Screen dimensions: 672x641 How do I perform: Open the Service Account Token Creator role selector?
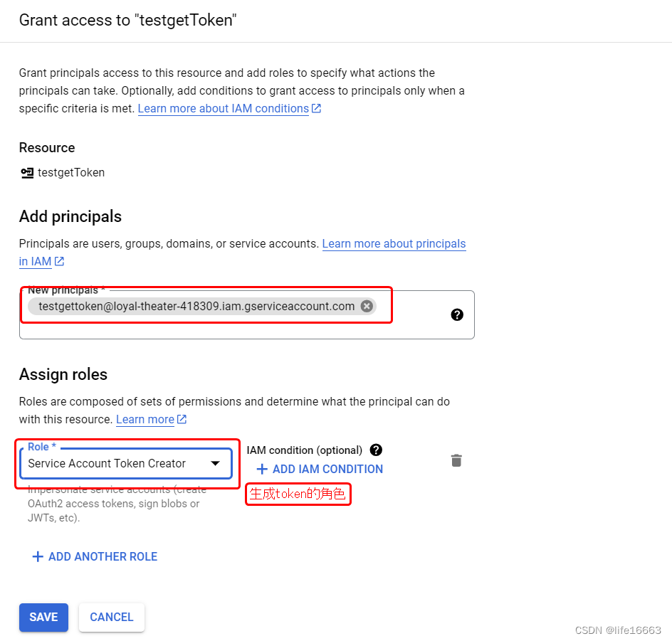(126, 463)
